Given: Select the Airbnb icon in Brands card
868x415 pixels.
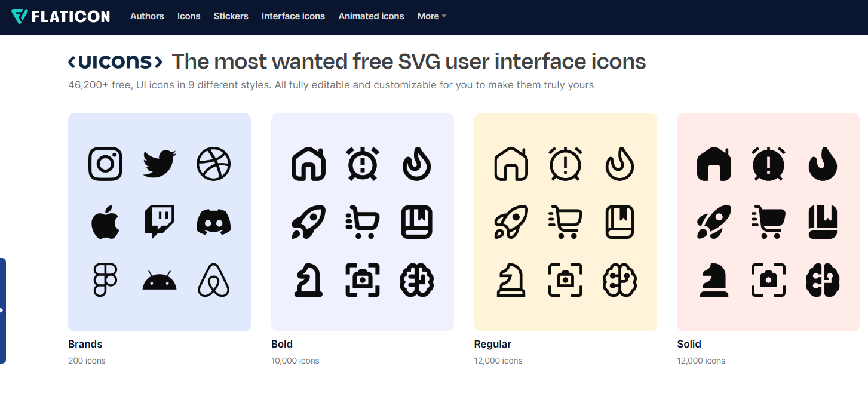Looking at the screenshot, I should (213, 280).
